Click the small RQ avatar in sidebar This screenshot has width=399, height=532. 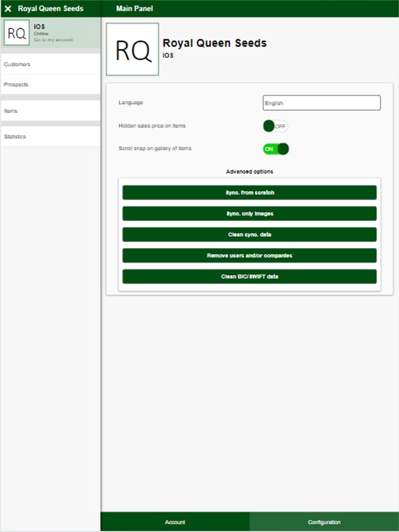(x=17, y=33)
